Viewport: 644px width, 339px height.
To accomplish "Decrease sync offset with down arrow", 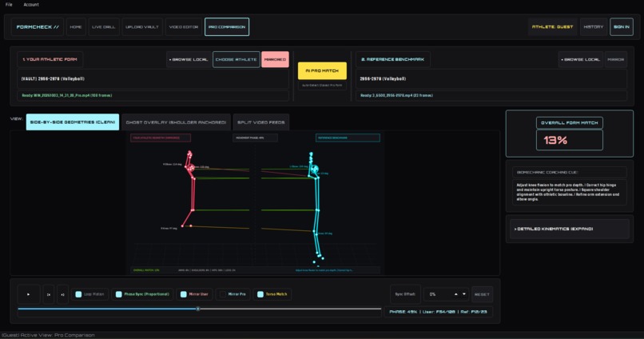I will [x=464, y=294].
